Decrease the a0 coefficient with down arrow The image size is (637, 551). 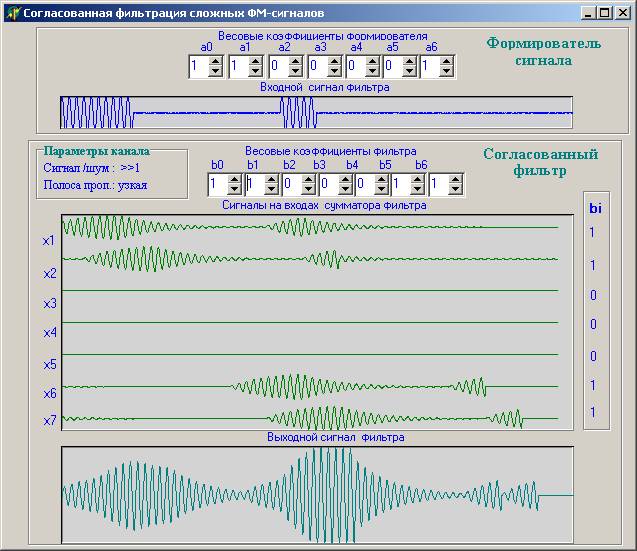pos(215,71)
